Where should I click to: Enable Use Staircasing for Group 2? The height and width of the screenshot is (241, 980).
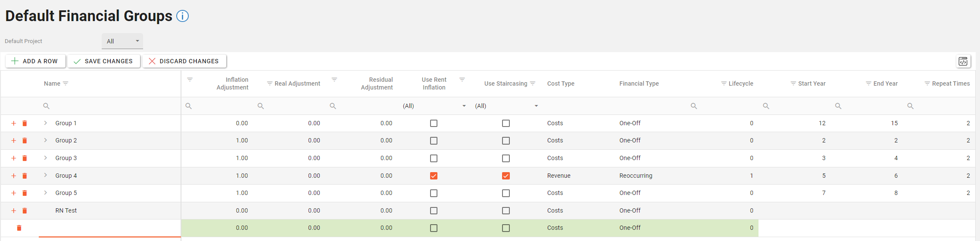[506, 141]
